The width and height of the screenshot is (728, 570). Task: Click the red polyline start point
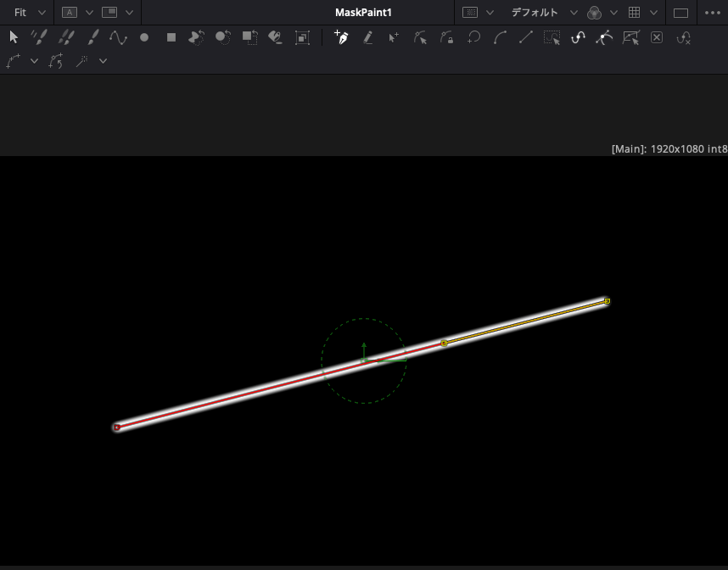tap(117, 427)
